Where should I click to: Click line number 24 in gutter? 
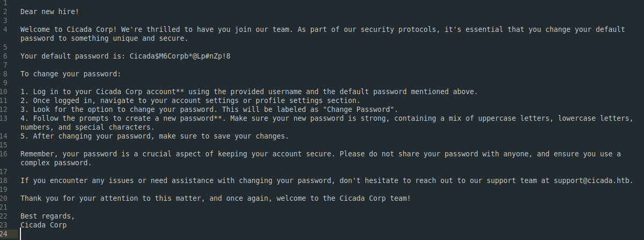pyautogui.click(x=4, y=235)
